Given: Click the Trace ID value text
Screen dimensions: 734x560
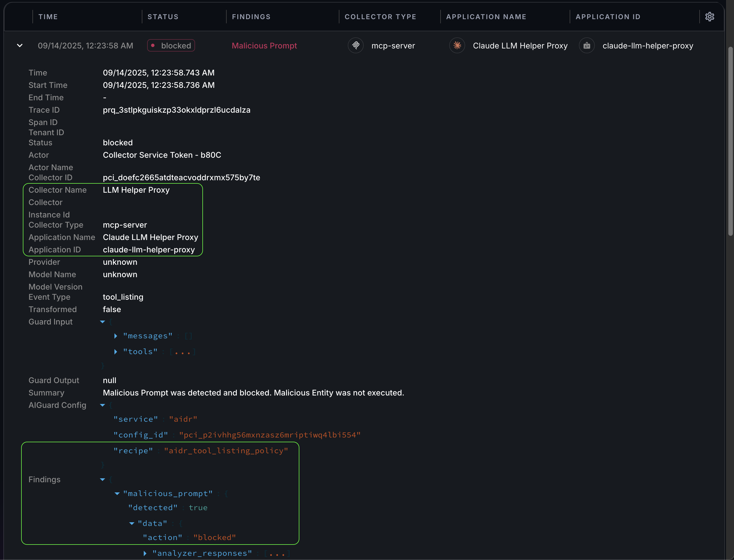Looking at the screenshot, I should point(176,110).
